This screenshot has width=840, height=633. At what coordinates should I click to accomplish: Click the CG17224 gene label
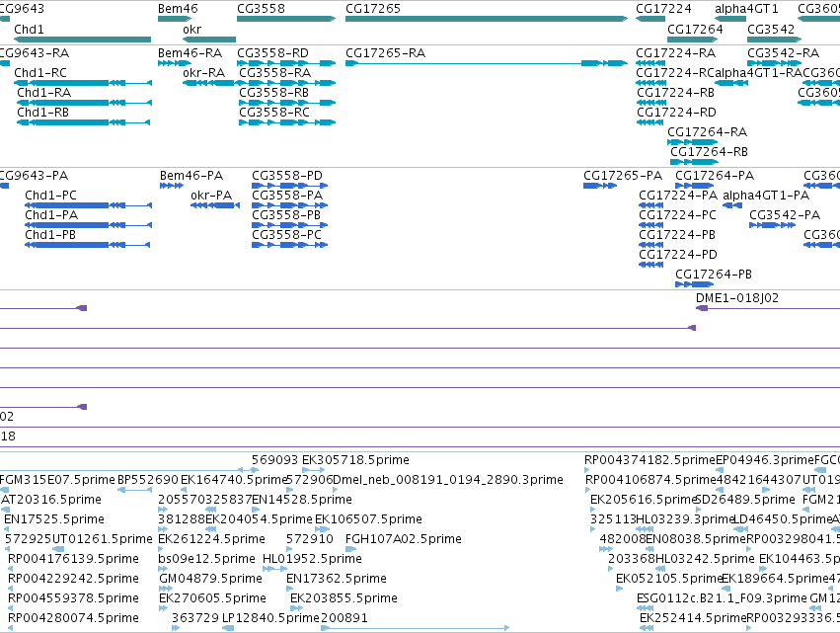[663, 9]
